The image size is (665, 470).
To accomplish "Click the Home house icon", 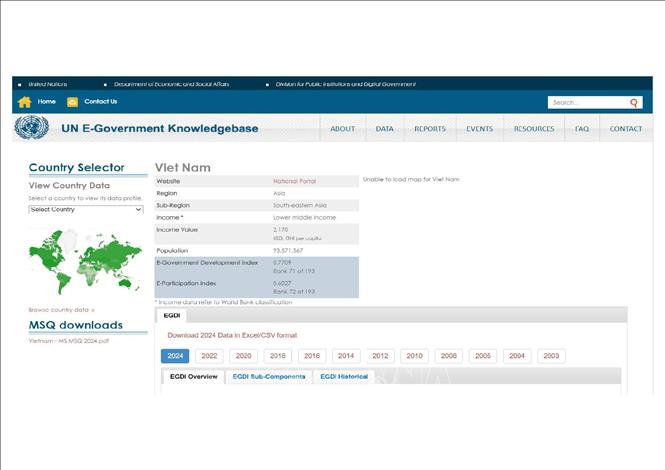I will coord(25,102).
